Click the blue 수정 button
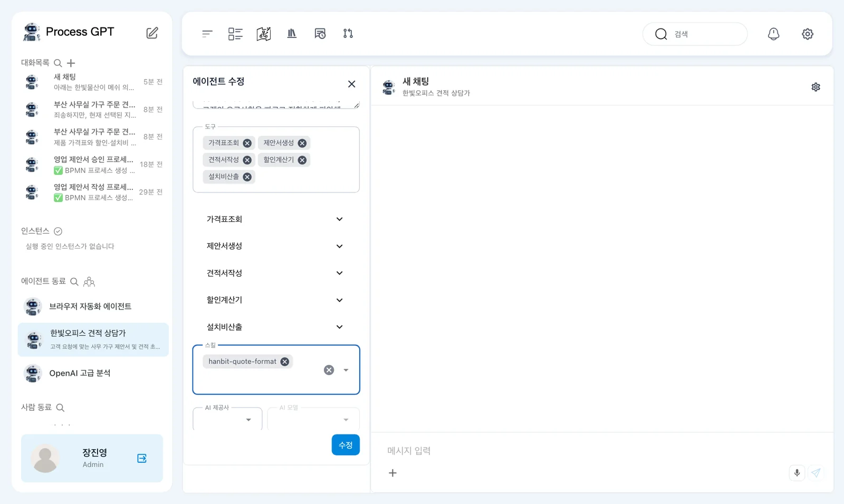The height and width of the screenshot is (504, 844). (x=346, y=445)
